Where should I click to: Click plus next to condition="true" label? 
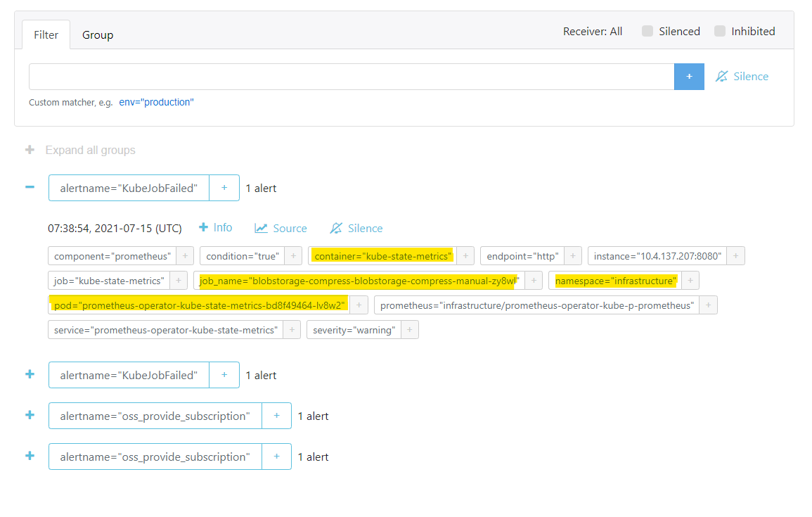pyautogui.click(x=293, y=256)
